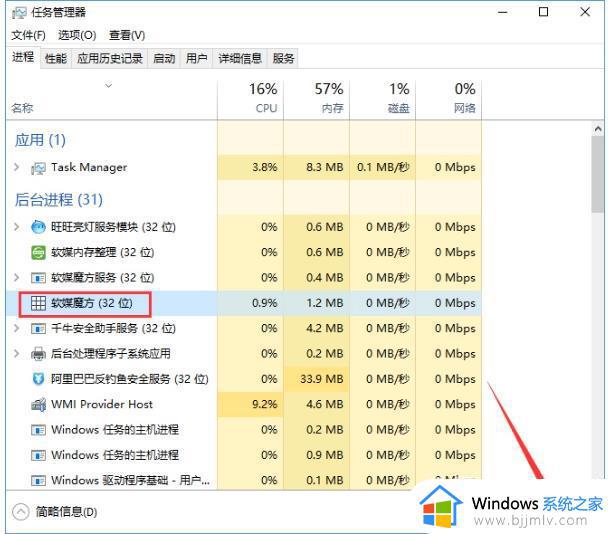
Task: Switch to the 性能 tab
Action: [x=56, y=59]
